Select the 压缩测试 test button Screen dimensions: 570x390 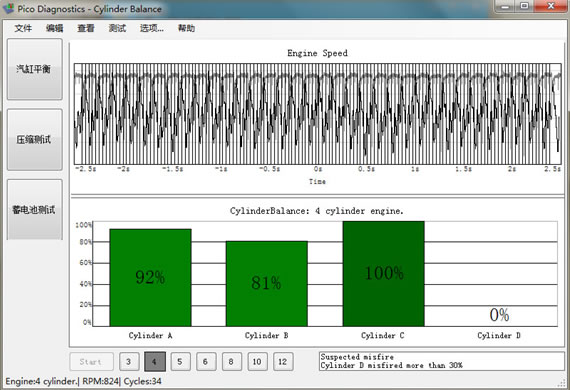[35, 139]
